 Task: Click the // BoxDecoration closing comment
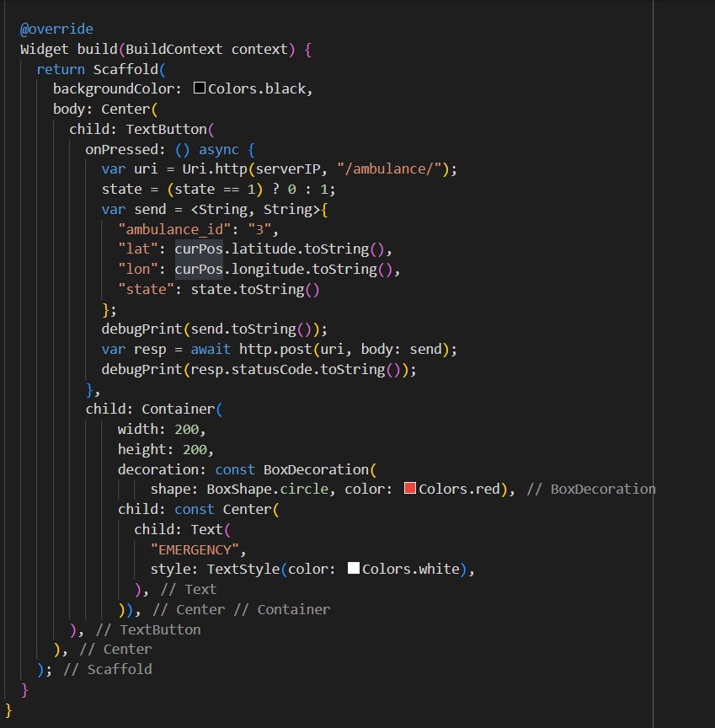[591, 490]
